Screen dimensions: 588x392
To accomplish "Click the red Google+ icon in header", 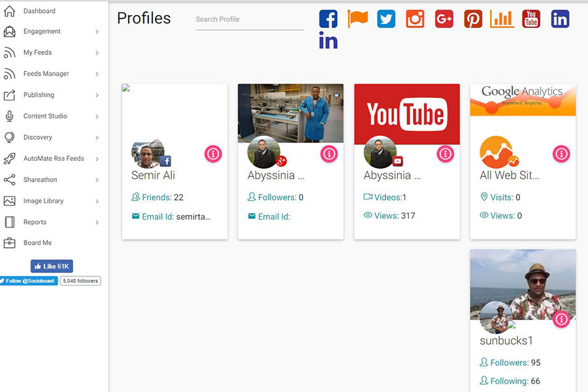I will pos(444,19).
